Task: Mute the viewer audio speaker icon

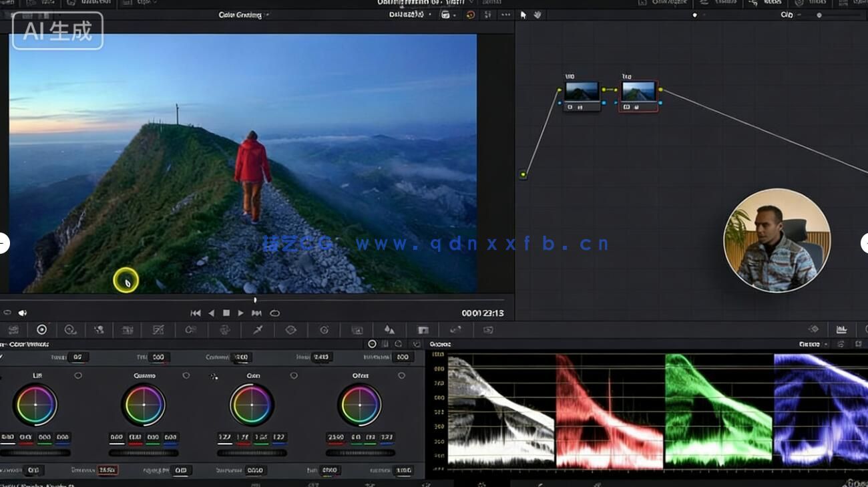Action: pyautogui.click(x=23, y=312)
